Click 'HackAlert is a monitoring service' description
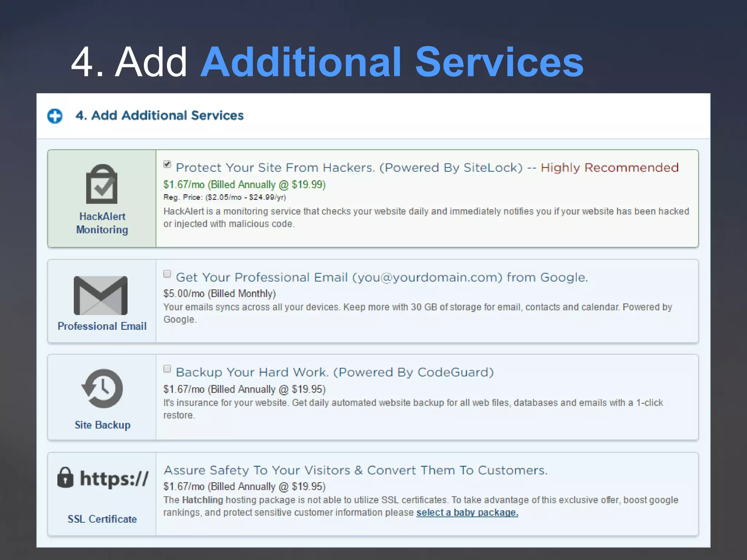This screenshot has height=560, width=747. (426, 218)
